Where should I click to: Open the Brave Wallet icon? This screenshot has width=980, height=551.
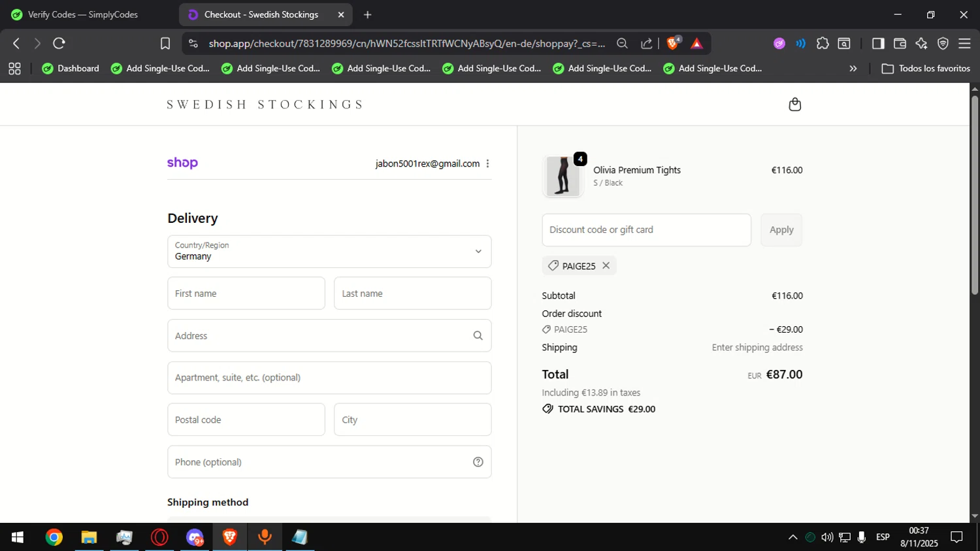(900, 43)
